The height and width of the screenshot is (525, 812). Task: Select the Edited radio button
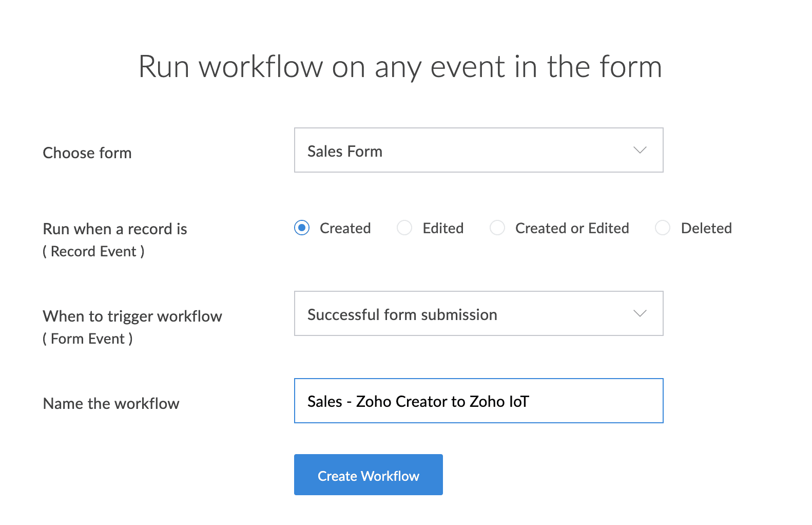click(404, 228)
